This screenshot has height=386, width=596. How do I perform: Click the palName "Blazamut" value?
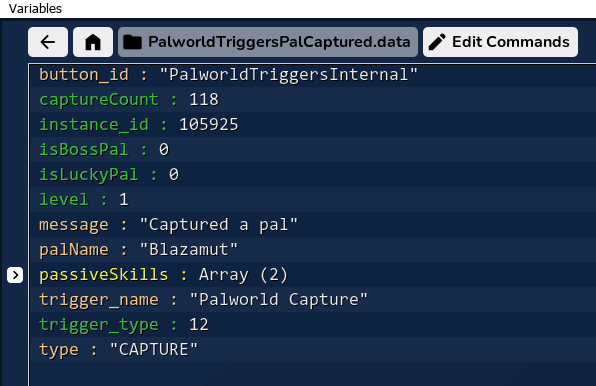(189, 250)
